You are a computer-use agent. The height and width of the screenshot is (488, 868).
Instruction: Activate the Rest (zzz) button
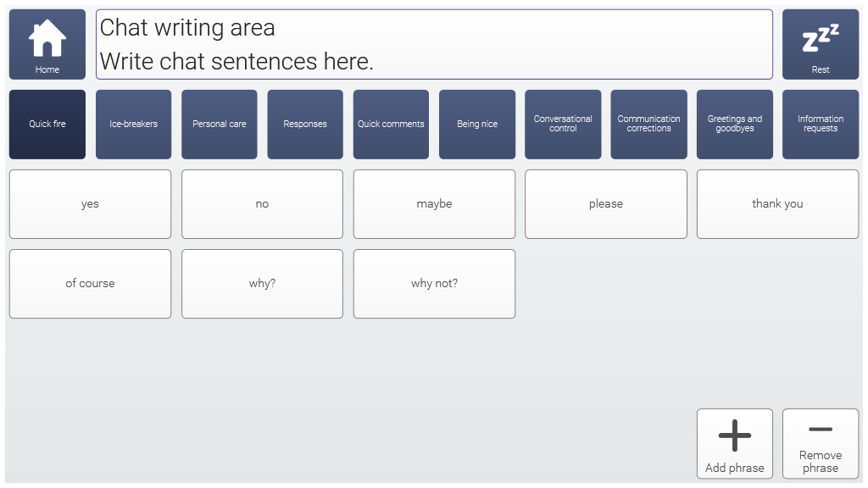(x=820, y=44)
